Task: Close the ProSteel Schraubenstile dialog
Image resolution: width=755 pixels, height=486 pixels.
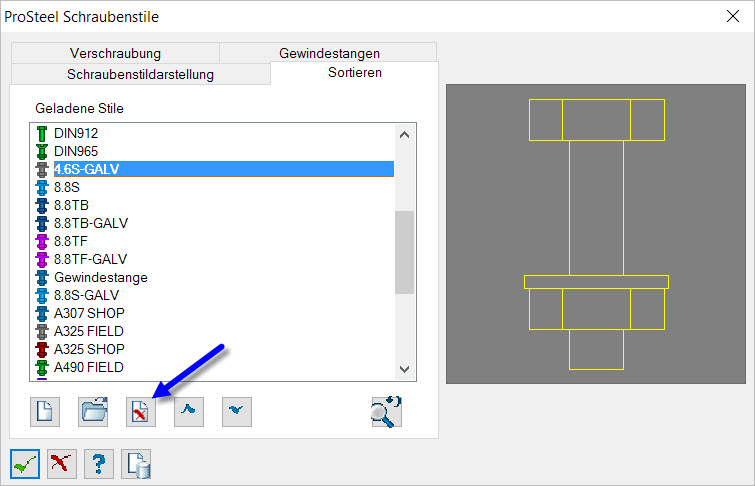Action: (733, 16)
